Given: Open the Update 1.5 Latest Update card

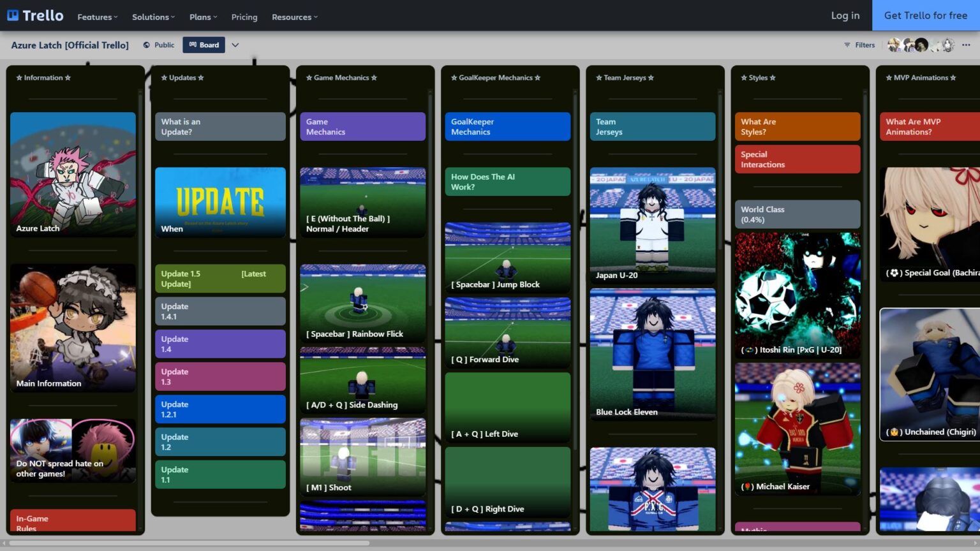Looking at the screenshot, I should coord(219,278).
